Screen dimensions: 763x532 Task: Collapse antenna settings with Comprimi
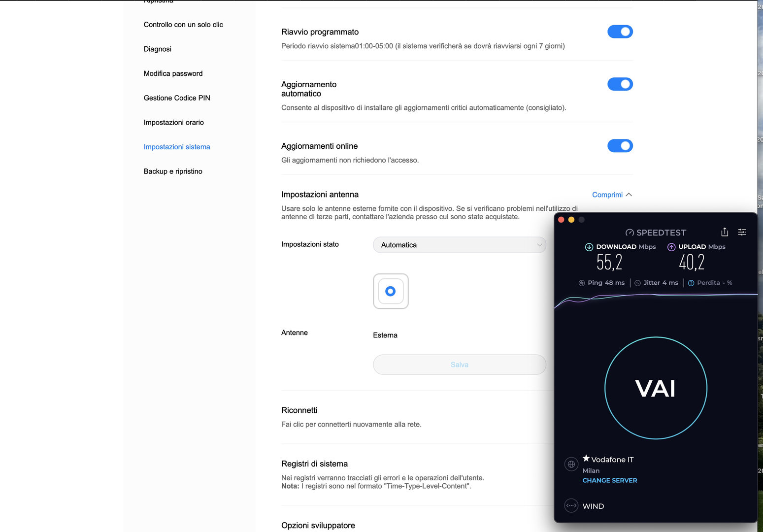(x=612, y=195)
